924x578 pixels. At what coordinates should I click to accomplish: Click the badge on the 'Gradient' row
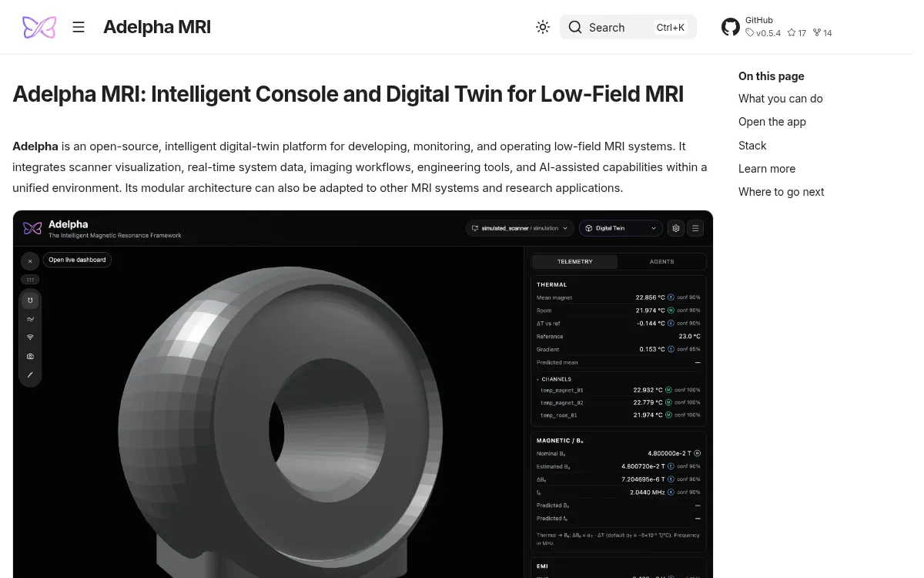click(x=671, y=349)
